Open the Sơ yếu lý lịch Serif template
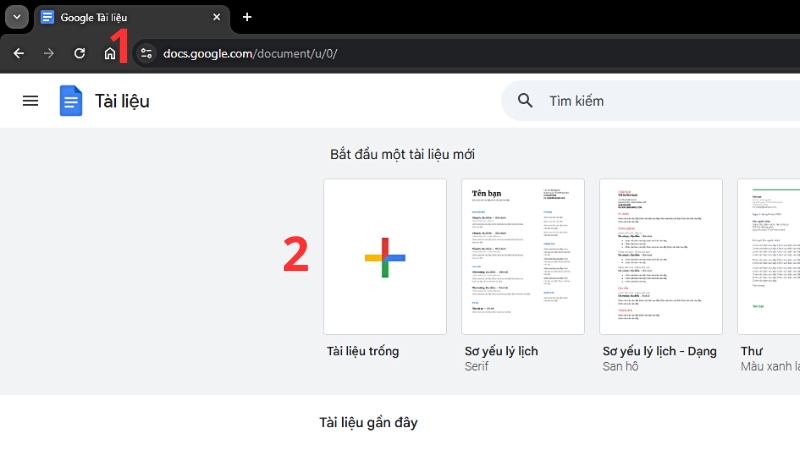This screenshot has width=800, height=450. 523,257
